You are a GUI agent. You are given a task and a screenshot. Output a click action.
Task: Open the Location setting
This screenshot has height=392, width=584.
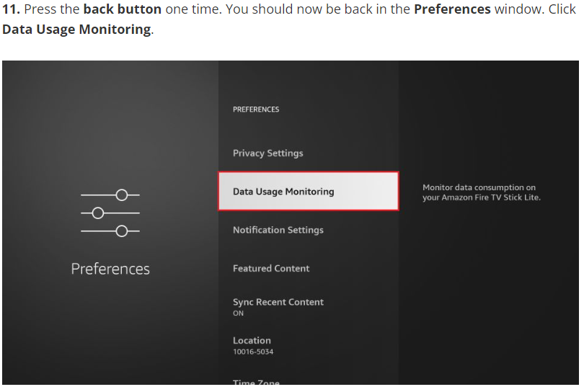tap(252, 341)
